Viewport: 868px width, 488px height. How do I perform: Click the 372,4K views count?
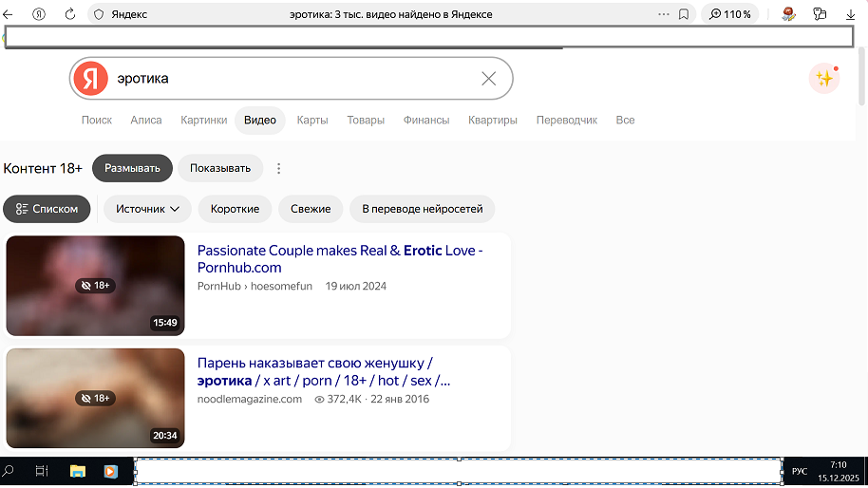point(338,399)
